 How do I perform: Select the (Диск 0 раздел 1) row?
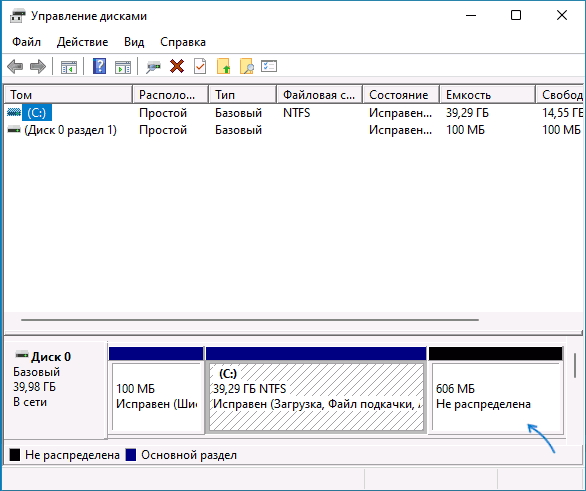pos(294,130)
